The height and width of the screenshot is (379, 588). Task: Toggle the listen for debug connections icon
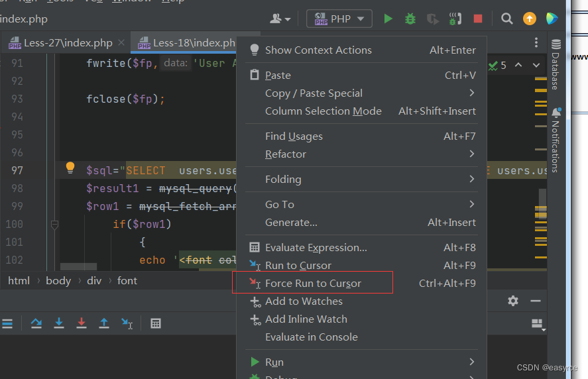[455, 19]
